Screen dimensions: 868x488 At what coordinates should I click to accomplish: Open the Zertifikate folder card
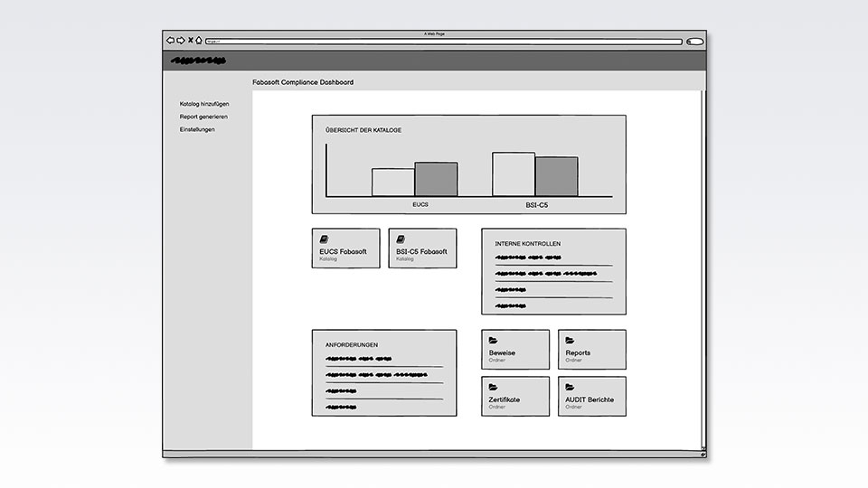coord(515,396)
